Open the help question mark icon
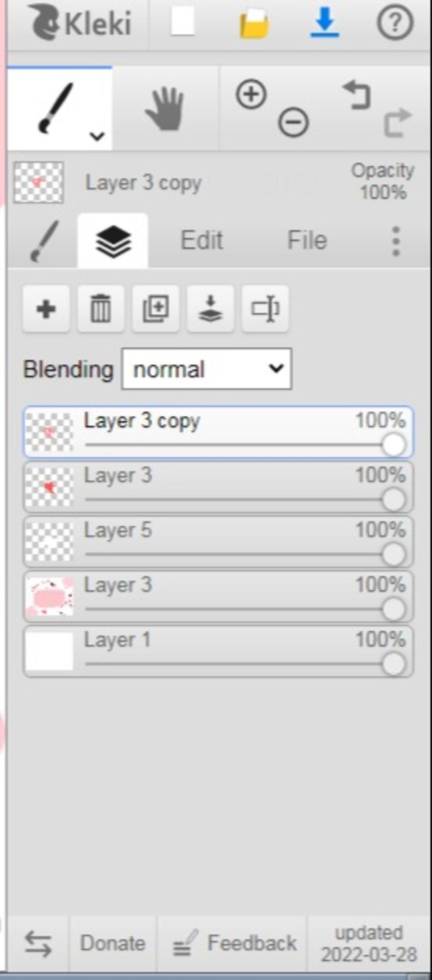432x980 pixels. (x=394, y=23)
